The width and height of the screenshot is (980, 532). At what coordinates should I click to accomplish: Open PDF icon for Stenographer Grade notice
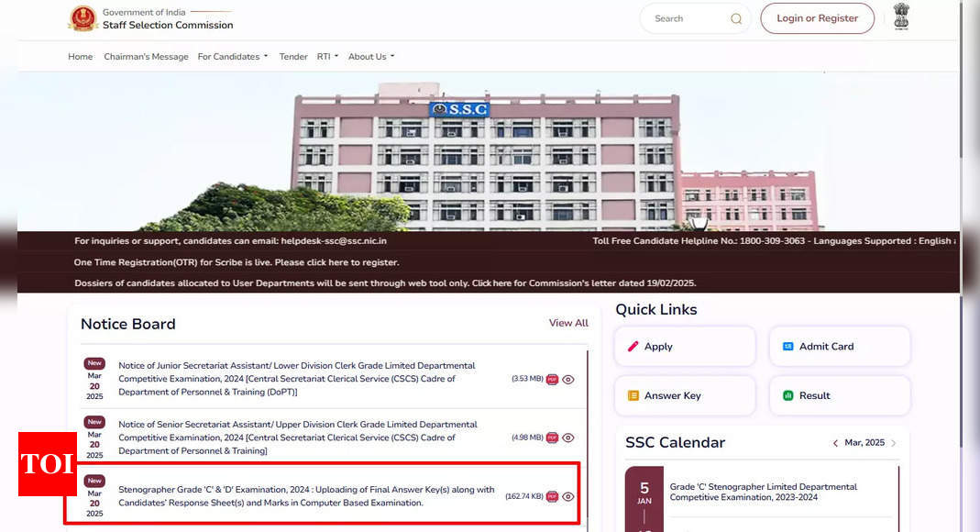point(552,496)
